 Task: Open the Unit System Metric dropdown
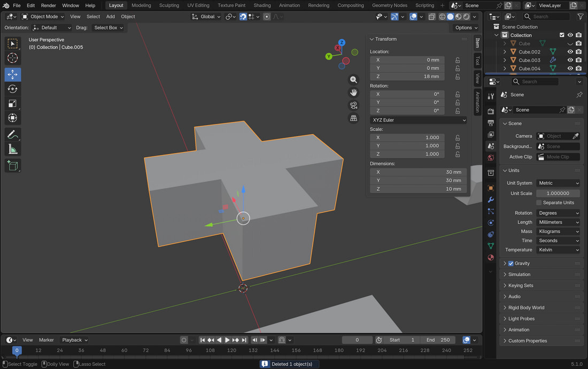tap(558, 183)
